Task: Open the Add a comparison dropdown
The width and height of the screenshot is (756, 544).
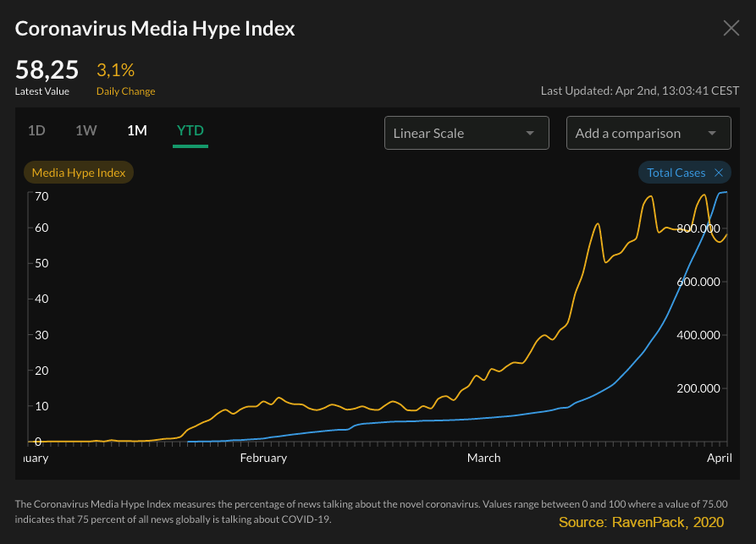Action: 648,133
